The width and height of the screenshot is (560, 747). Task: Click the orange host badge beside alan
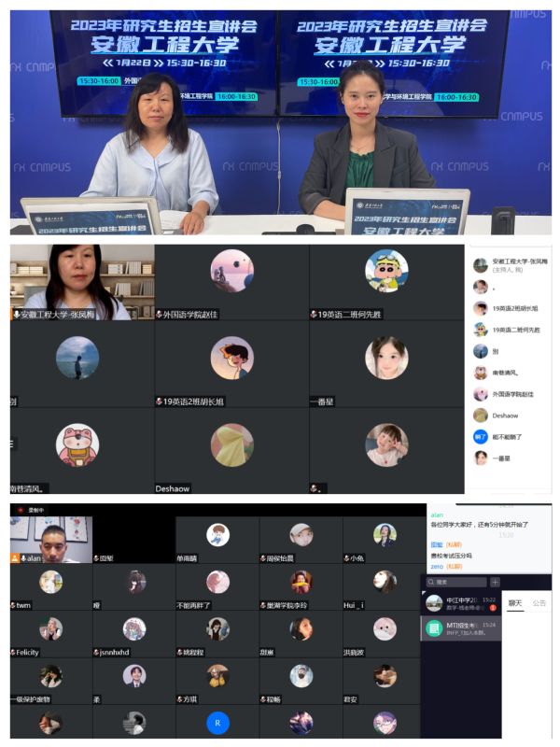click(x=15, y=557)
